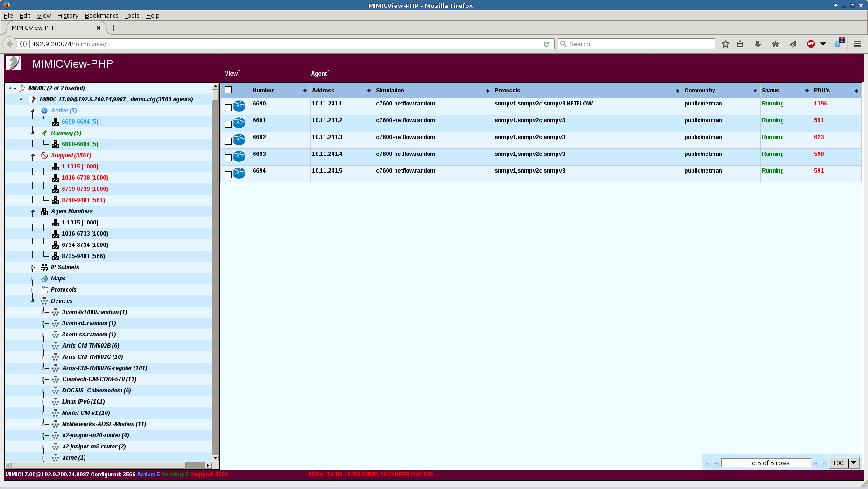Click the Firefox search input field
The height and width of the screenshot is (489, 868).
point(636,44)
